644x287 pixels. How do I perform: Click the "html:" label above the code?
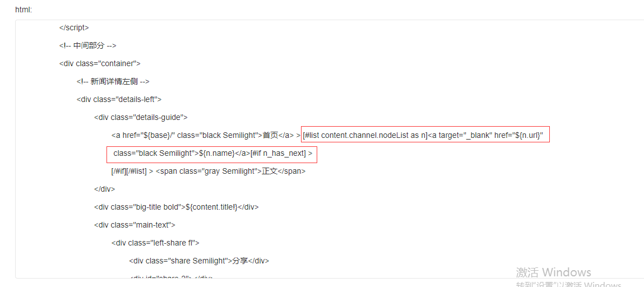[24, 10]
